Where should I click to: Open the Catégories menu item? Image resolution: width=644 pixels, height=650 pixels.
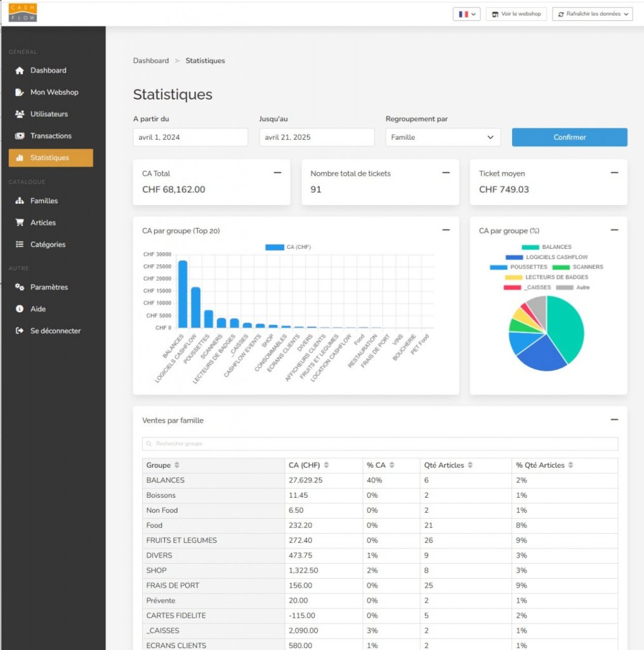(48, 244)
